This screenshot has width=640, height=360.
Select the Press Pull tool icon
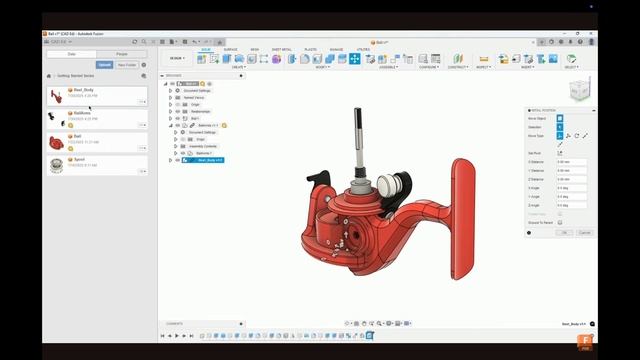point(292,59)
